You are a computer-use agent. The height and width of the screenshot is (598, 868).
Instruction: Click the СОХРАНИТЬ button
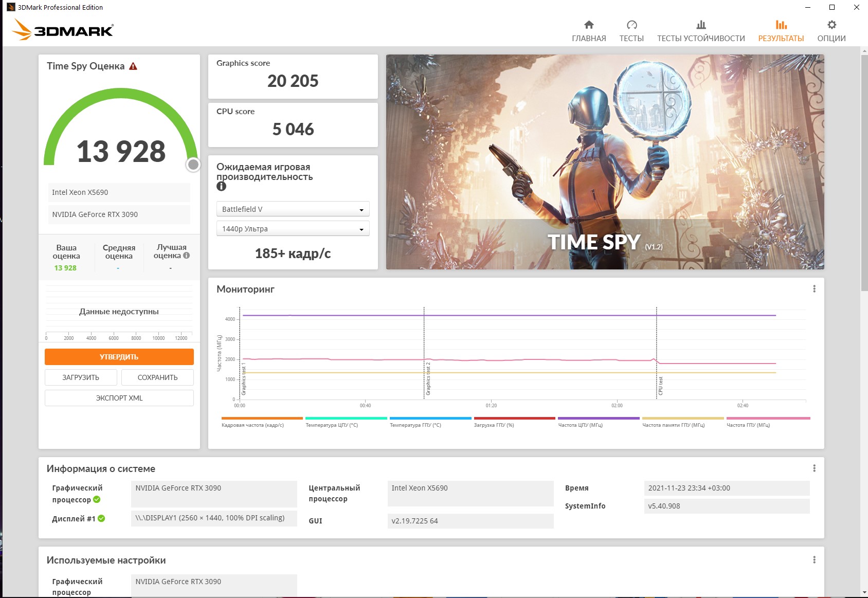157,377
